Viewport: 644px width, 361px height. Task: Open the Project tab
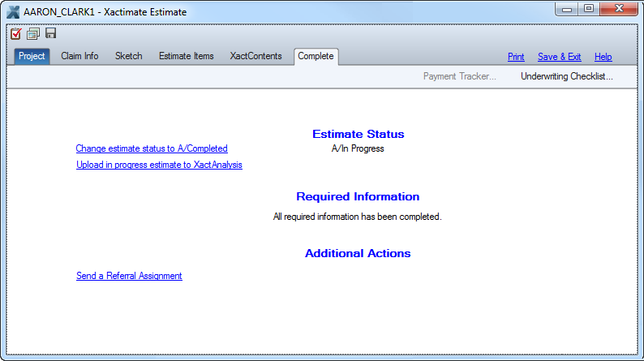point(32,56)
